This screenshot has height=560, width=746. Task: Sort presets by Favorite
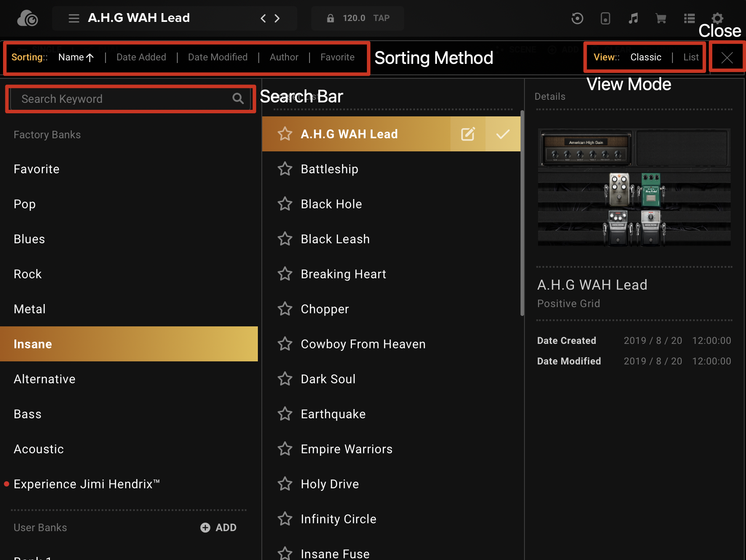[x=338, y=57]
